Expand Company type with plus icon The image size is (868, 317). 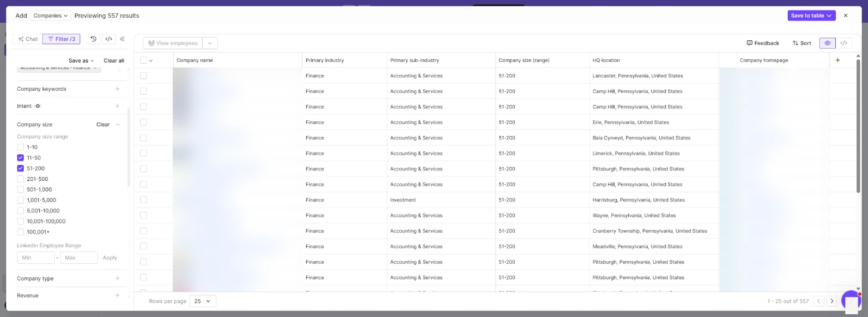tap(117, 278)
